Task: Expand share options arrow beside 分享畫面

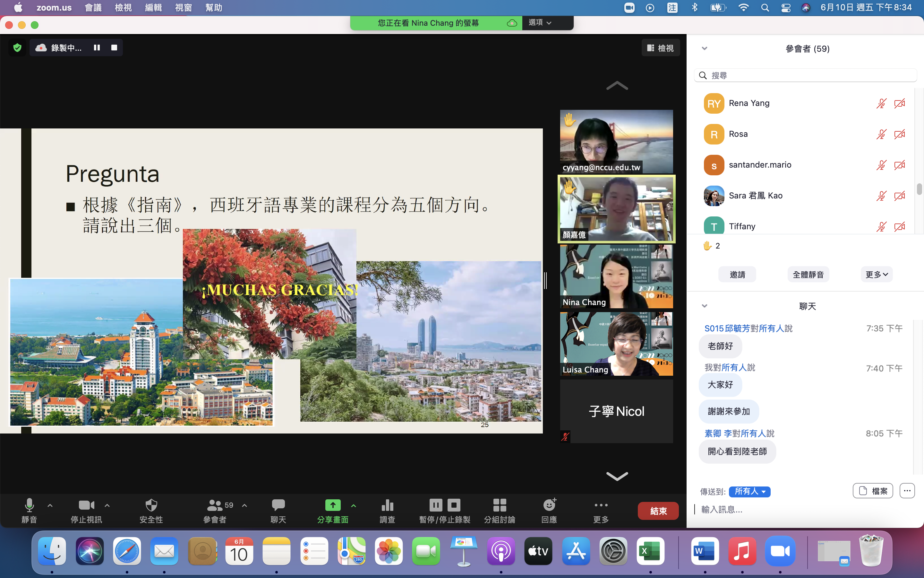Action: pos(354,505)
